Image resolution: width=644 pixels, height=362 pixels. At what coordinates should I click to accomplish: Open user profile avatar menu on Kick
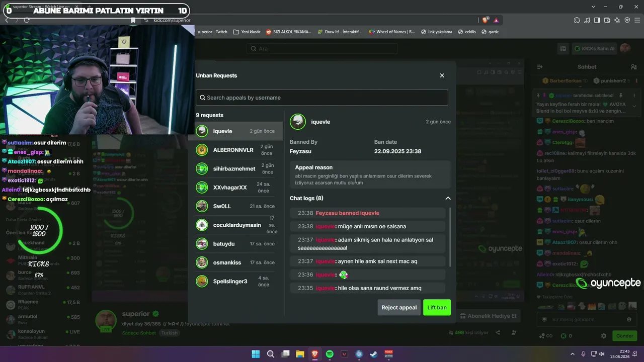coord(625,48)
